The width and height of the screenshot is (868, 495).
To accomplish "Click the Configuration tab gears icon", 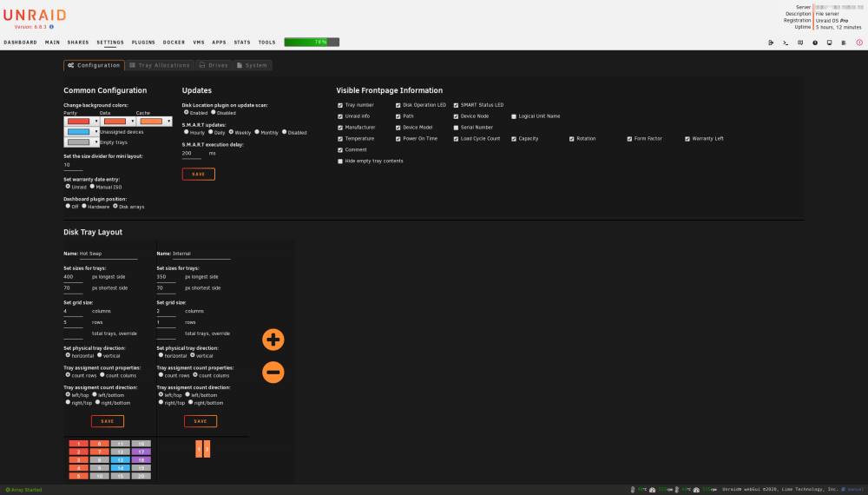I will (x=71, y=65).
